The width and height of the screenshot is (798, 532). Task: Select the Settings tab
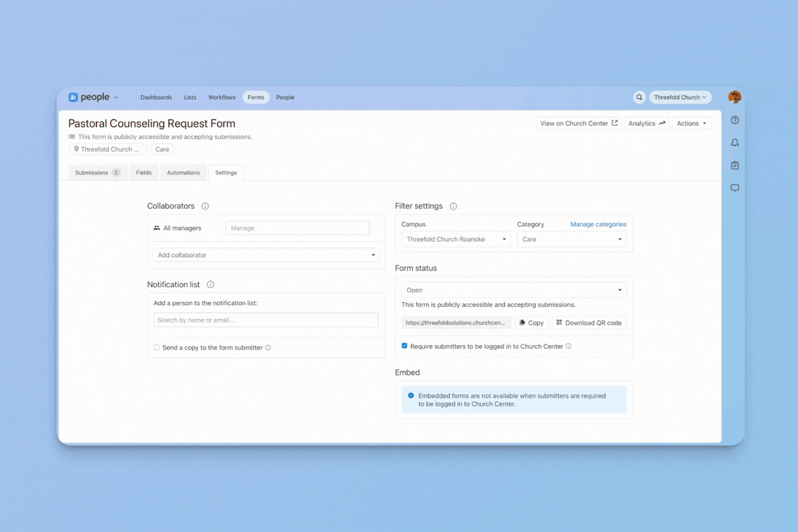pos(226,173)
